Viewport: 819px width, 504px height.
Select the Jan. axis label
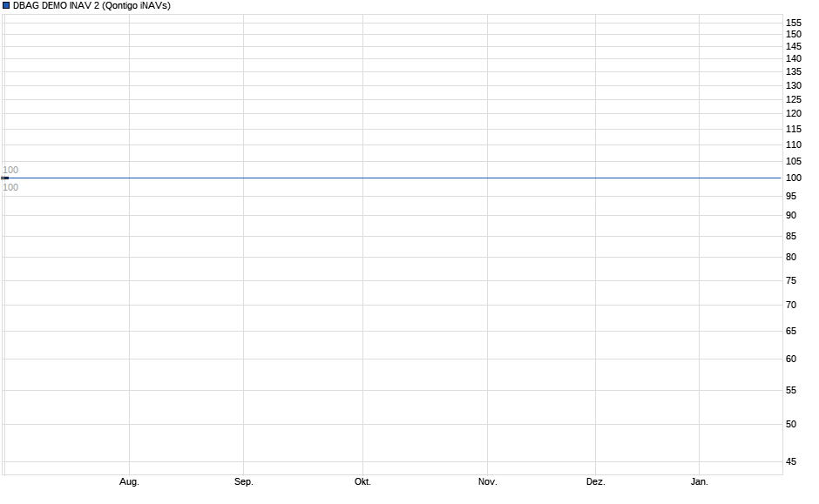701,481
